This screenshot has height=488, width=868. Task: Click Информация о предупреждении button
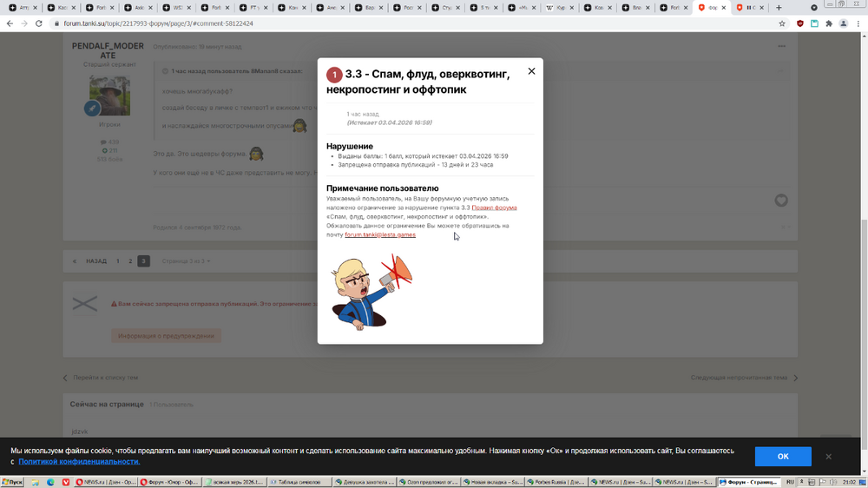pyautogui.click(x=166, y=336)
